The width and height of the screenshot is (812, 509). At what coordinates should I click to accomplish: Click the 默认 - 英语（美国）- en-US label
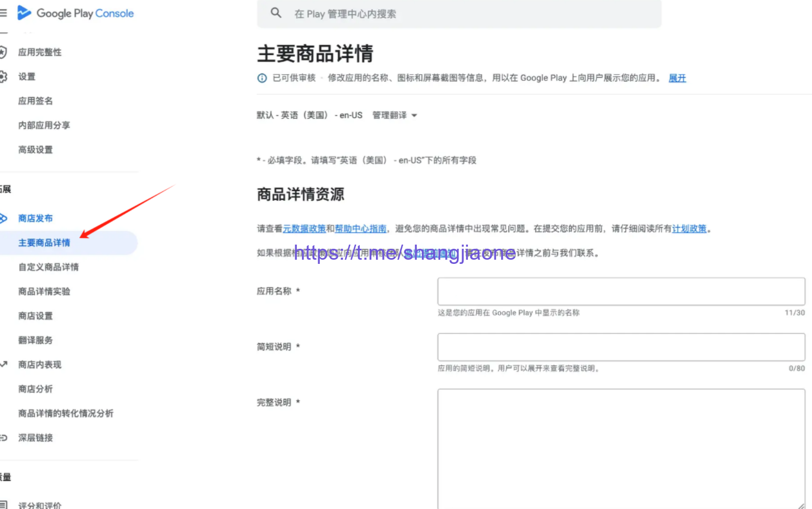tap(309, 115)
